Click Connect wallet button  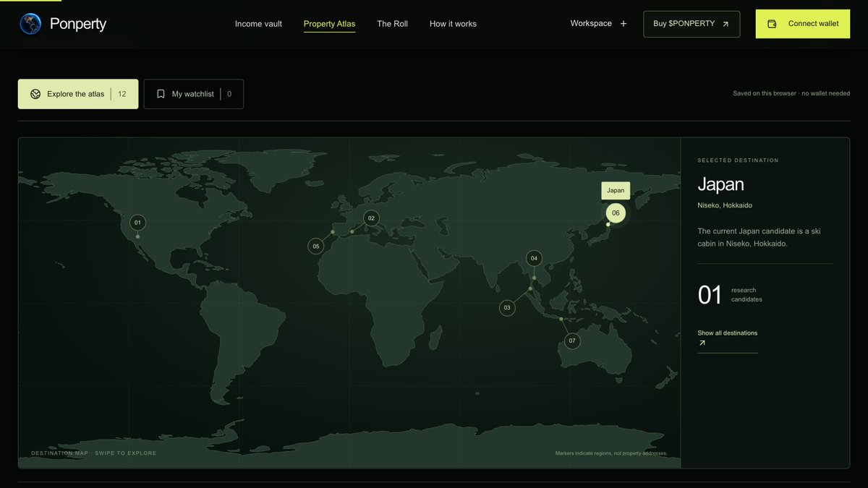tap(803, 24)
